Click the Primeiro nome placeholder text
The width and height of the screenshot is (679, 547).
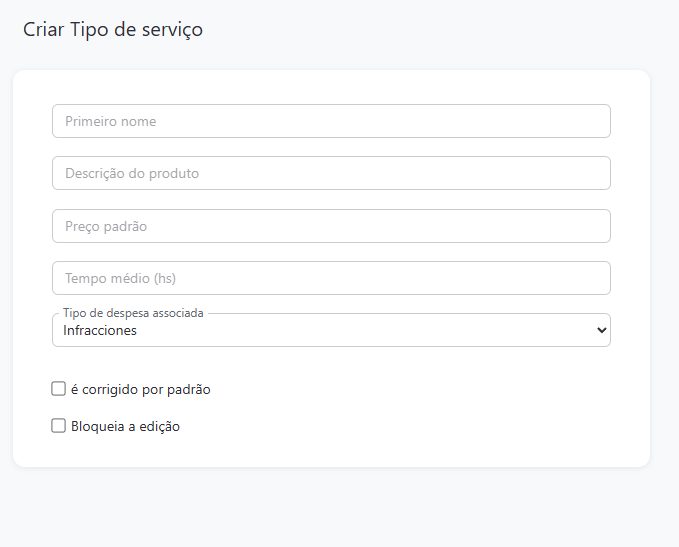click(x=111, y=122)
